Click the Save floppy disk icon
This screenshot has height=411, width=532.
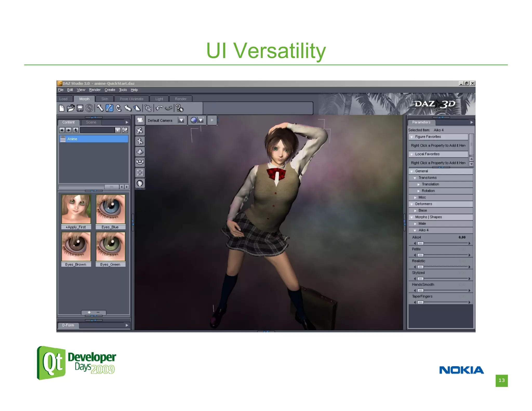[80, 108]
